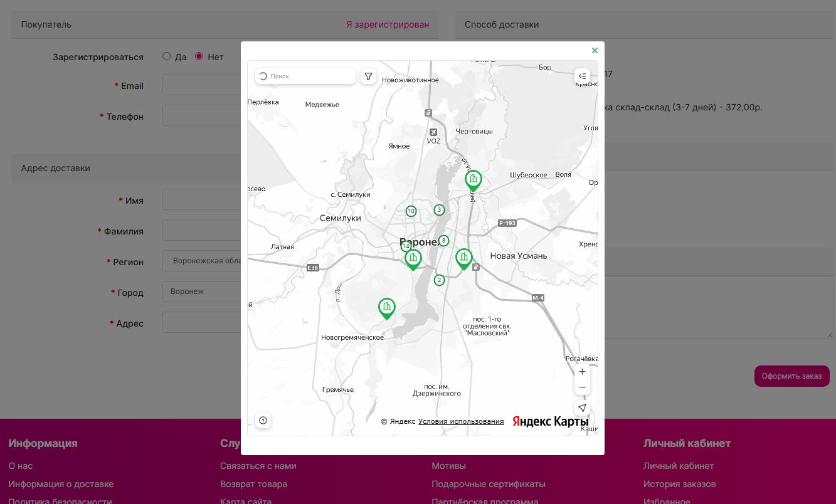Expand the cluster of 10 pickup points
The width and height of the screenshot is (836, 504).
[x=411, y=211]
